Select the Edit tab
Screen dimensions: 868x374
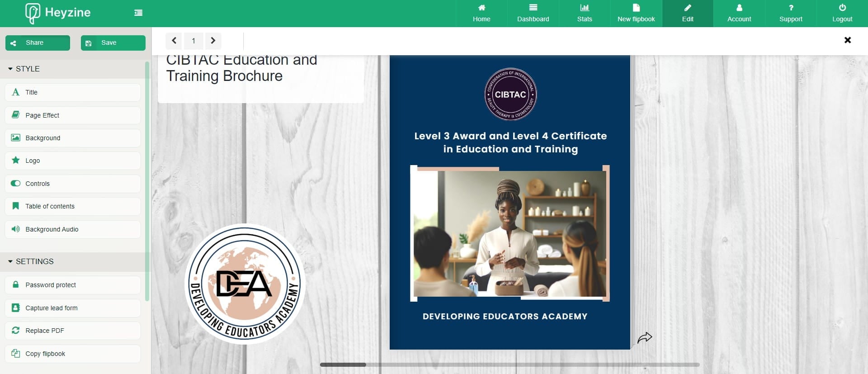tap(688, 13)
